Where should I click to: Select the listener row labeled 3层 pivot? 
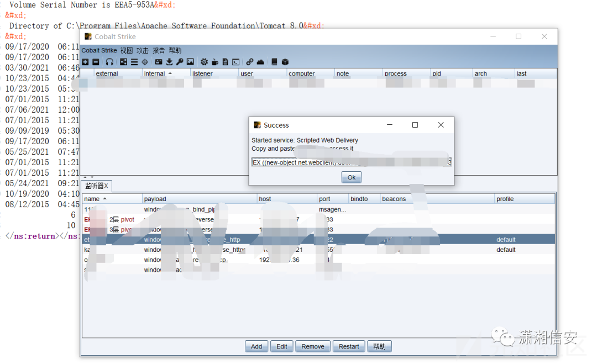(318, 229)
